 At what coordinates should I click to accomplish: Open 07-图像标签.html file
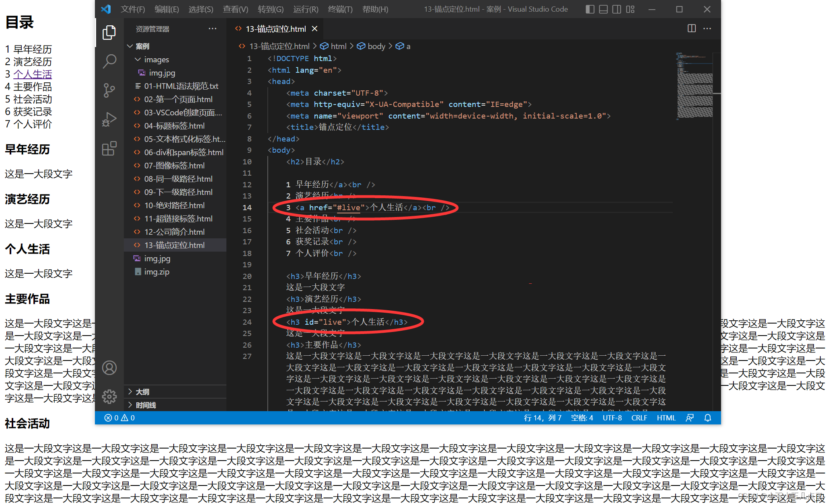[175, 166]
